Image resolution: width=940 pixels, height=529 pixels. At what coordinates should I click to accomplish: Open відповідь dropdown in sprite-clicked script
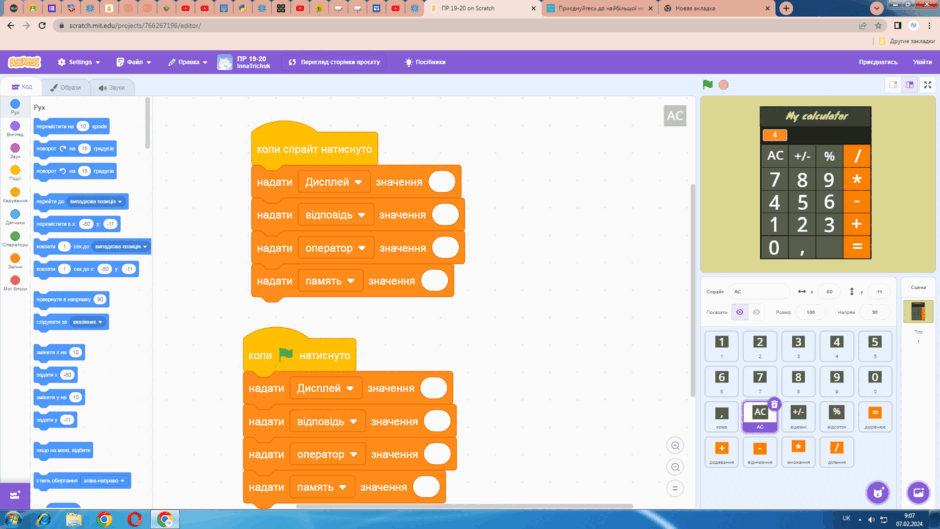click(x=335, y=215)
